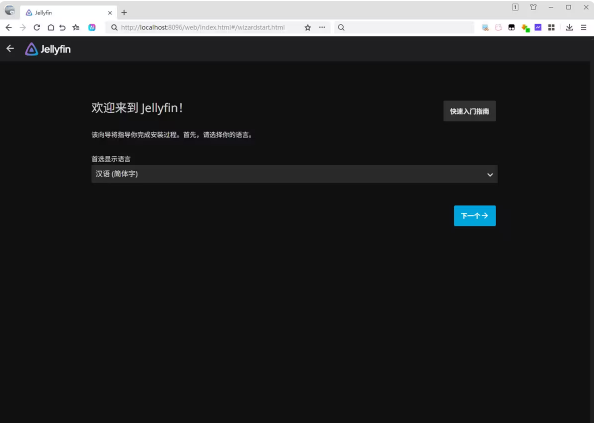The image size is (594, 423).
Task: Open the browser home page icon
Action: (51, 28)
